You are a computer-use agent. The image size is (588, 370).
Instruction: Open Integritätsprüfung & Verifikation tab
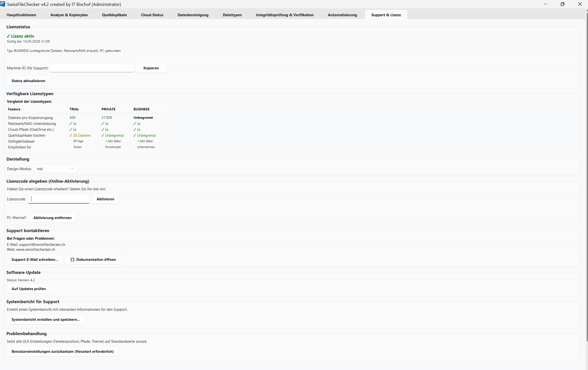coord(285,15)
